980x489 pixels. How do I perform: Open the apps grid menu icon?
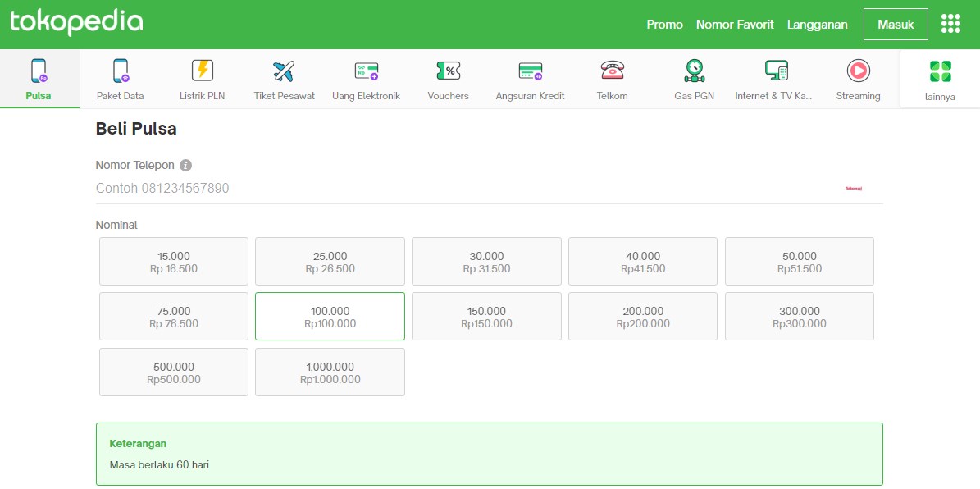[950, 24]
